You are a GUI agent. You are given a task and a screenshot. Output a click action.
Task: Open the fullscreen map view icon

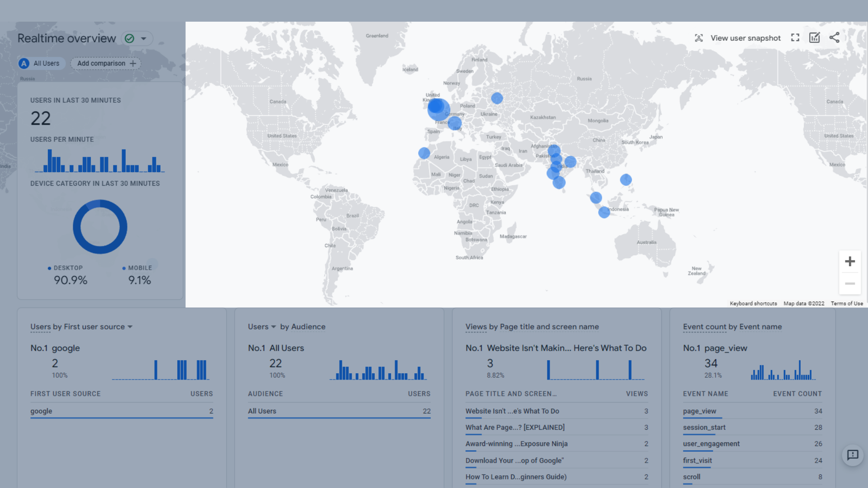795,38
